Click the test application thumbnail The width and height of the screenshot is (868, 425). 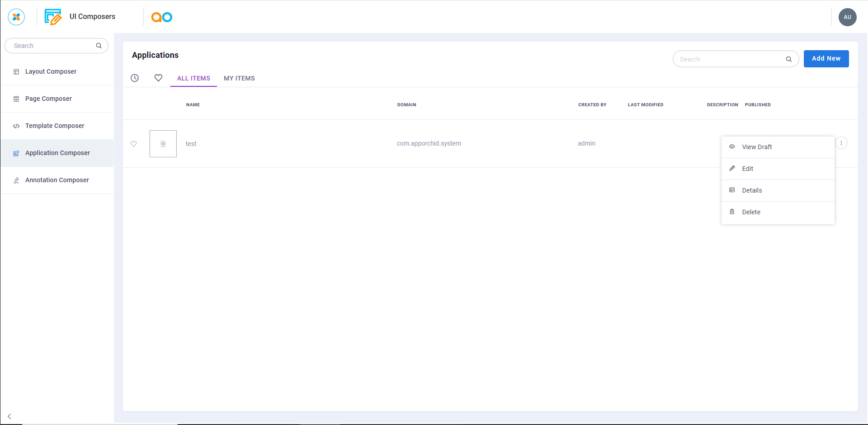tap(163, 144)
